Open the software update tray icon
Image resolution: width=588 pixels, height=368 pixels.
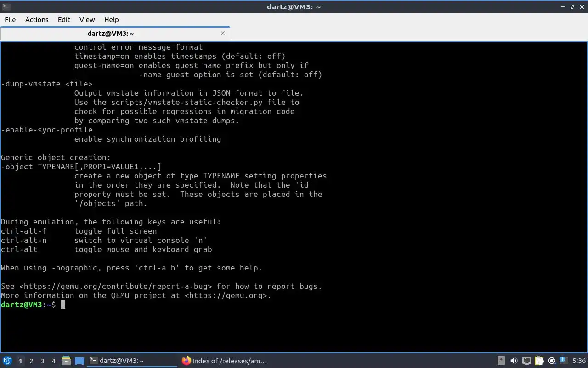pos(552,361)
